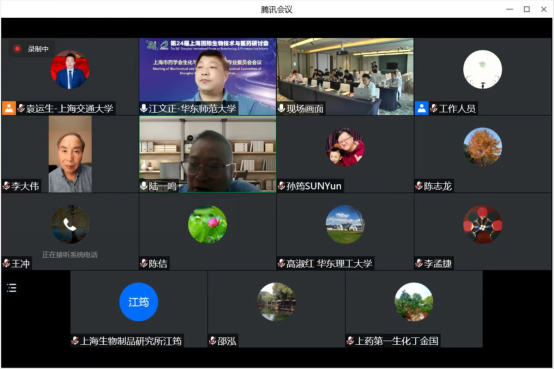Click the 李大伟 name label

tap(25, 186)
